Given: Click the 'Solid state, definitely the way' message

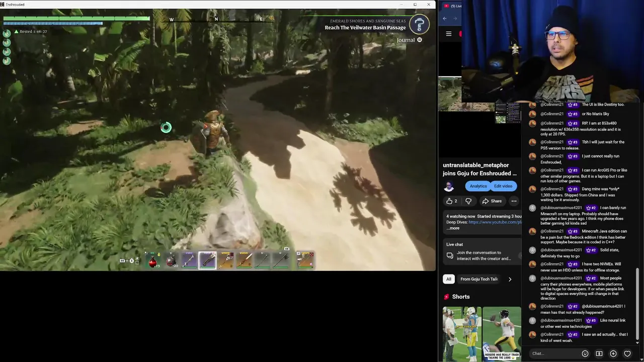Looking at the screenshot, I should (581, 253).
